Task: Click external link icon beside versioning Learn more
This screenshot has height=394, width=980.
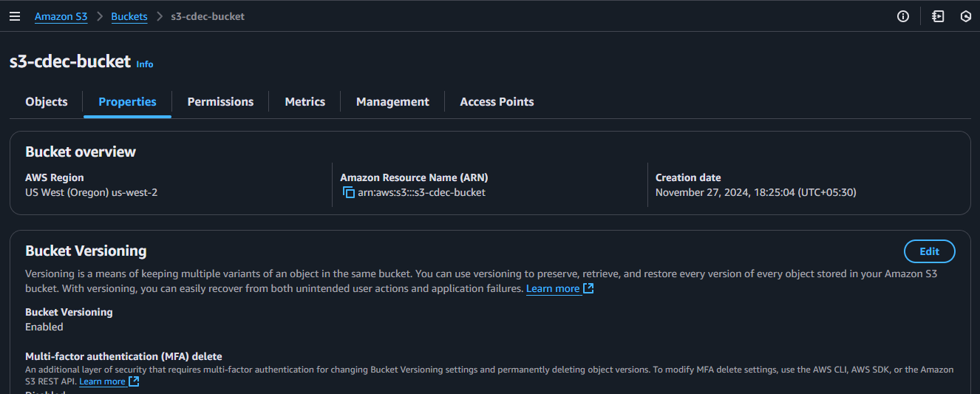Action: pos(588,288)
